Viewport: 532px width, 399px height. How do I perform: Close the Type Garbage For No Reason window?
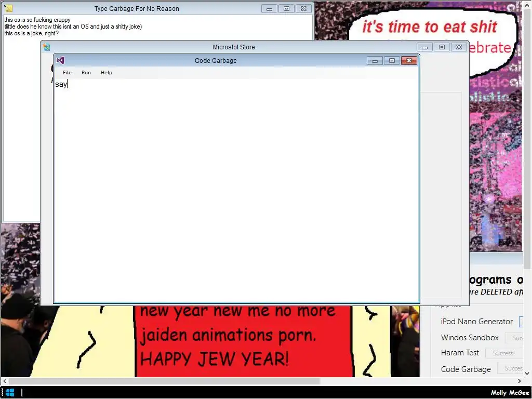click(303, 8)
